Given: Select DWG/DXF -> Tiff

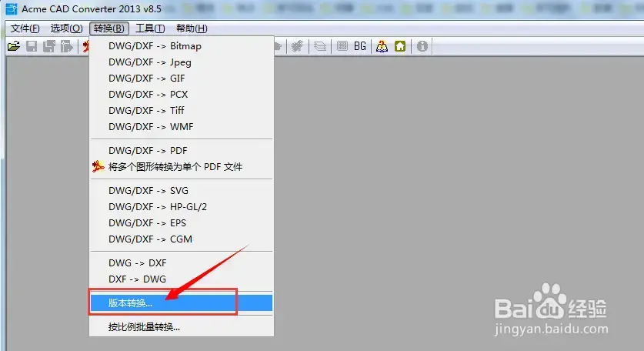Looking at the screenshot, I should 181,110.
